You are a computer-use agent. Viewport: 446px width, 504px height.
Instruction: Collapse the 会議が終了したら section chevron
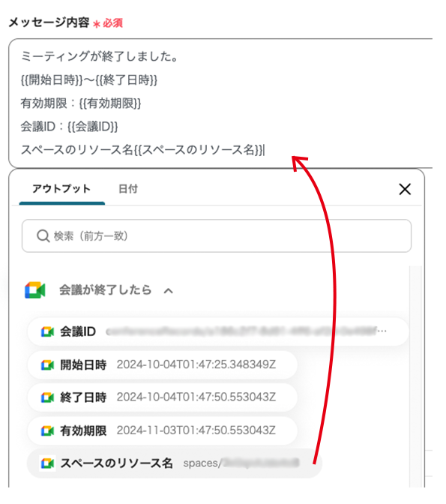point(169,291)
